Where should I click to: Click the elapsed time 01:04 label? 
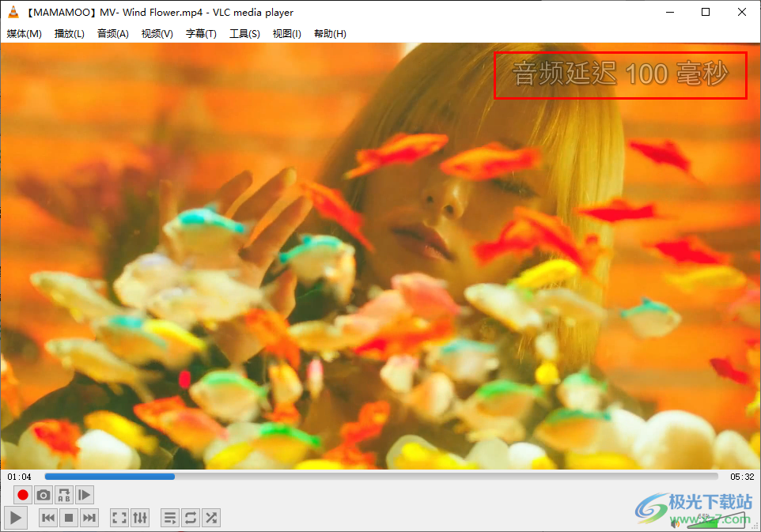pyautogui.click(x=20, y=477)
